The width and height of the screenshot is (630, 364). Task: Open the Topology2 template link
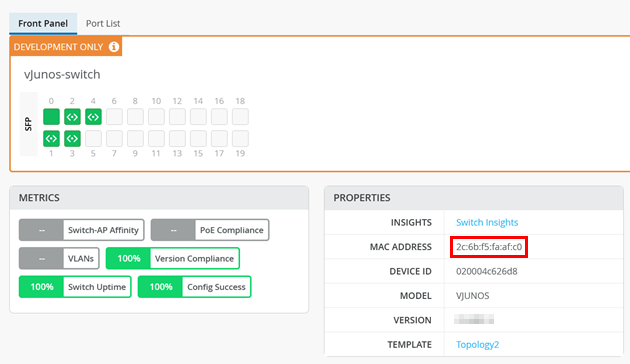477,344
